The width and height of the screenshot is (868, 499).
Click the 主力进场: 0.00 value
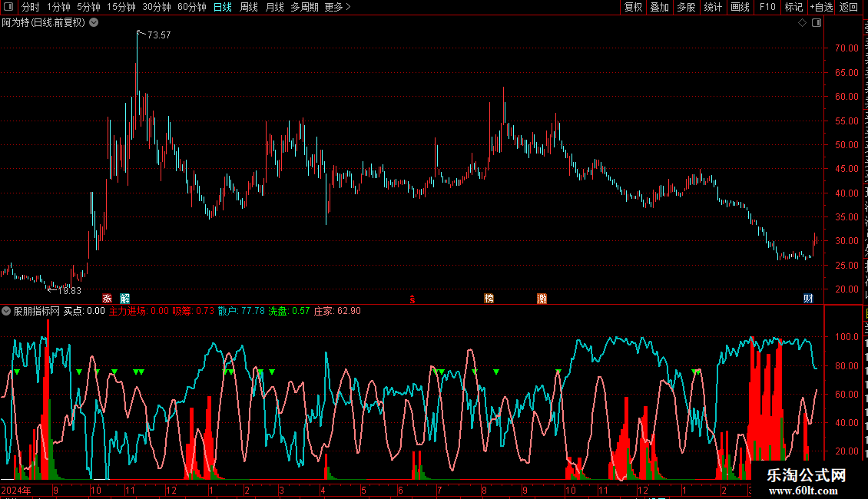[139, 311]
